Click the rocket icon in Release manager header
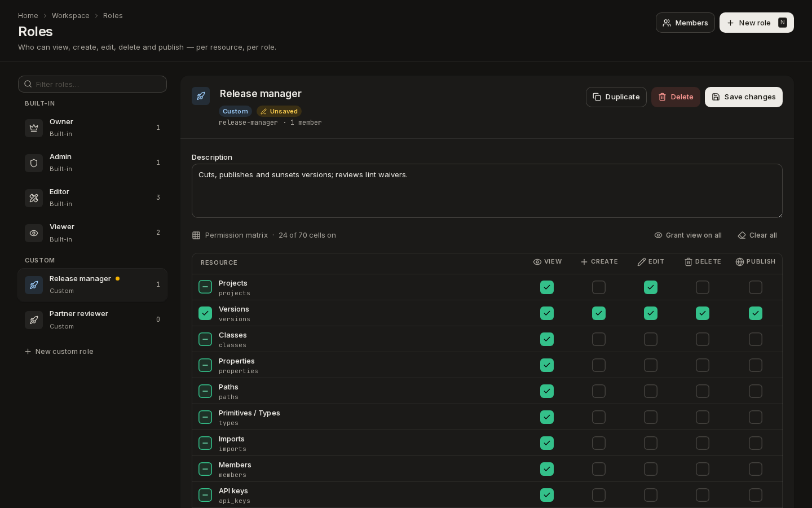The image size is (812, 508). [x=201, y=96]
